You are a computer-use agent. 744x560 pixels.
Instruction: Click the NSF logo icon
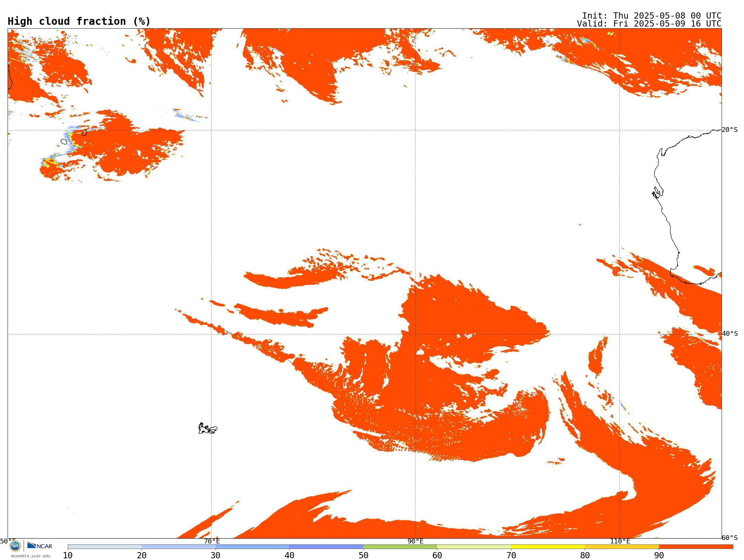pos(15,546)
